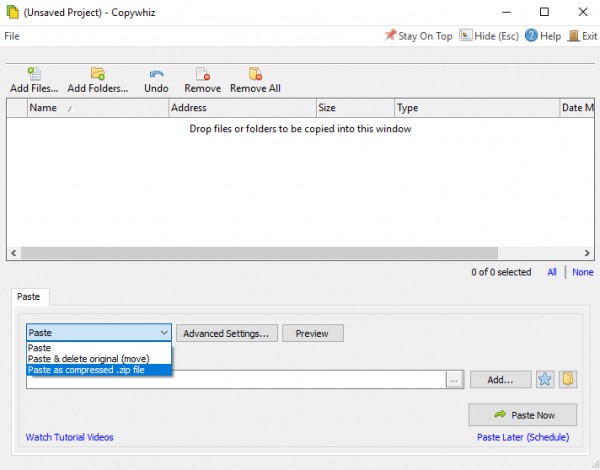Click the scroll right arrow
The width and height of the screenshot is (600, 470).
pyautogui.click(x=587, y=253)
